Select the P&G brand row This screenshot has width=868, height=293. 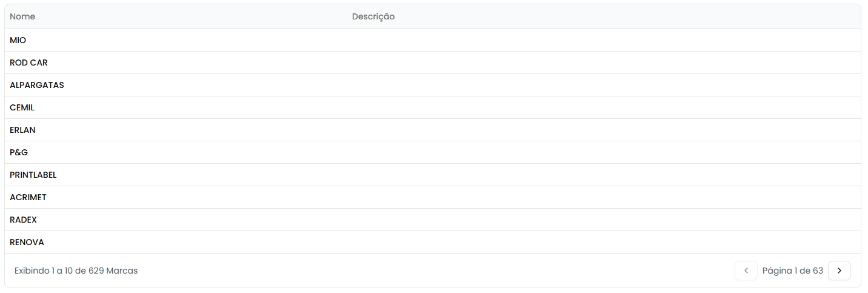(19, 152)
